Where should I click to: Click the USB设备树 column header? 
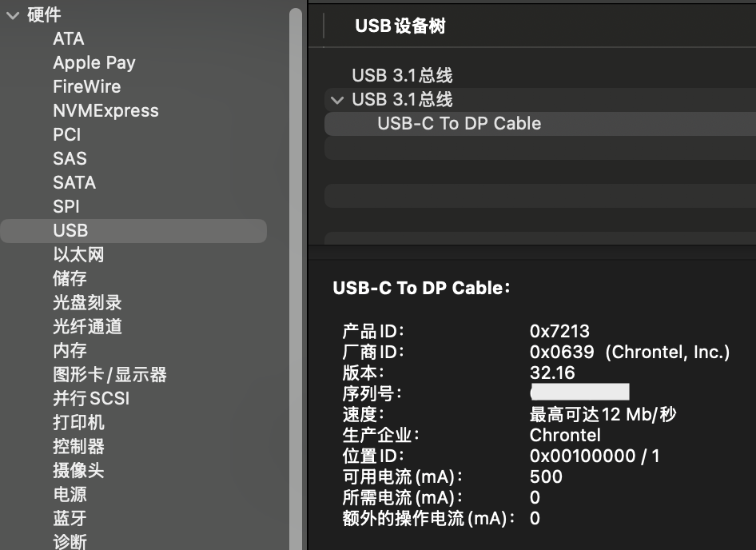(x=400, y=26)
